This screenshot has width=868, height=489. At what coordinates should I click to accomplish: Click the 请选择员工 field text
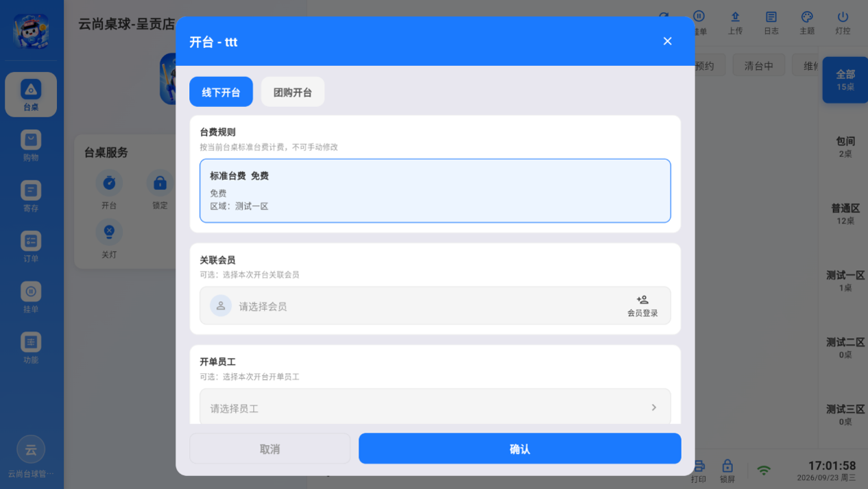(234, 408)
